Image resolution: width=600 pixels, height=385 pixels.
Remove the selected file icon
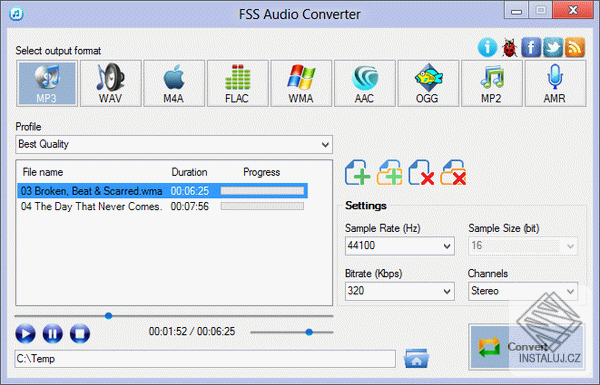pyautogui.click(x=421, y=173)
